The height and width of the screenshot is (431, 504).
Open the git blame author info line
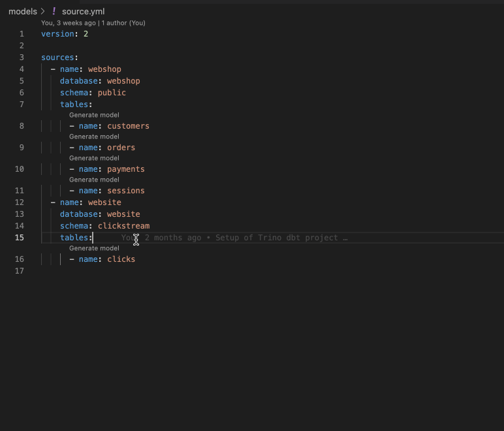coord(93,23)
